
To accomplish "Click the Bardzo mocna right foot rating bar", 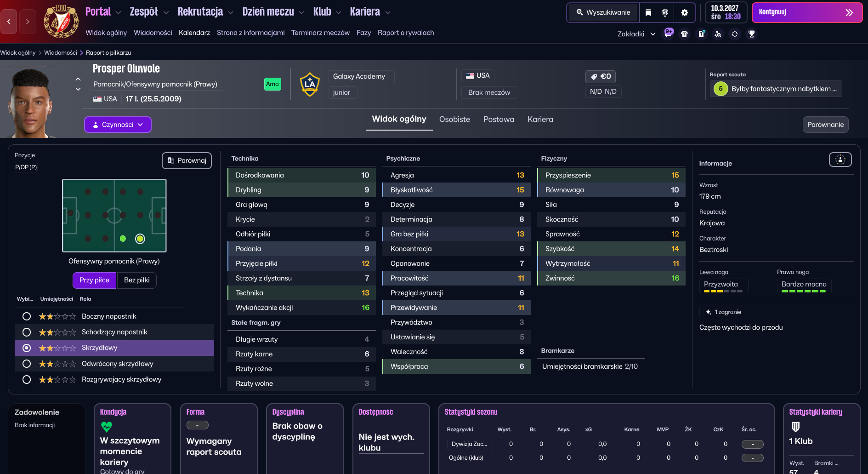I will [804, 291].
